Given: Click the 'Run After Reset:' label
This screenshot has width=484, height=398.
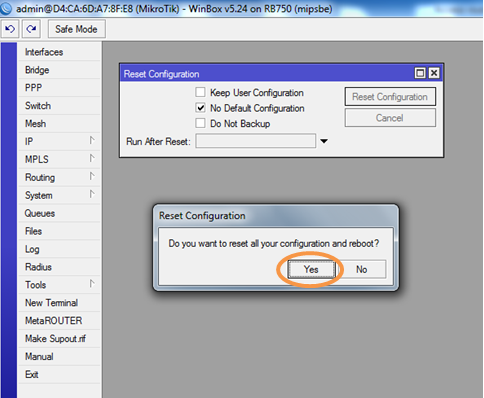Looking at the screenshot, I should pos(158,142).
